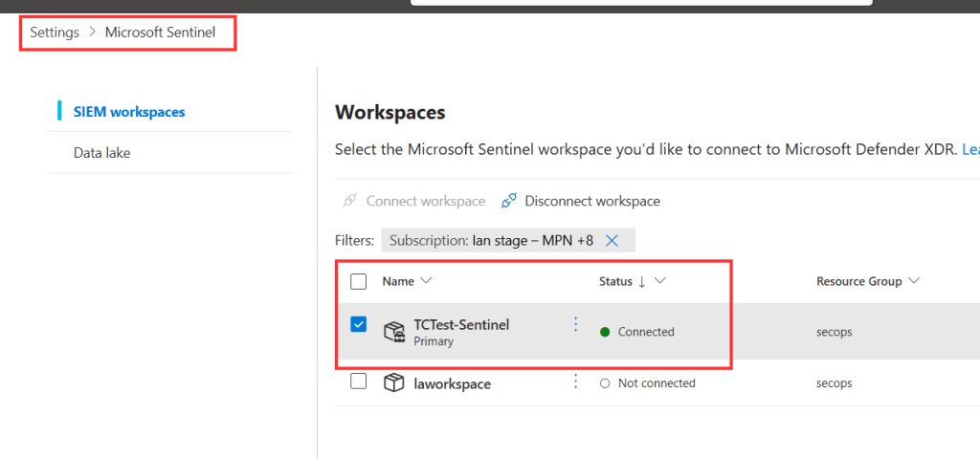Uncheck the TCTest-Sentinel row checkbox
This screenshot has height=459, width=980.
[x=359, y=324]
